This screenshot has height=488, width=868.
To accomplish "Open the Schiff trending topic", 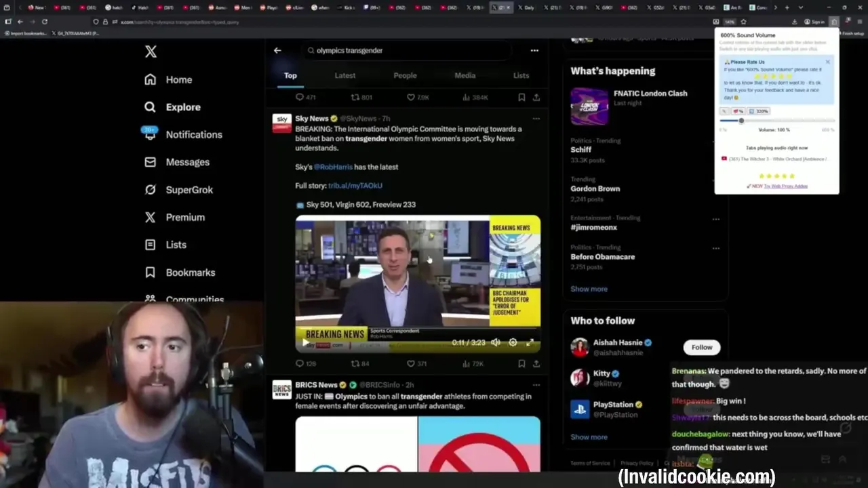I will coord(581,150).
